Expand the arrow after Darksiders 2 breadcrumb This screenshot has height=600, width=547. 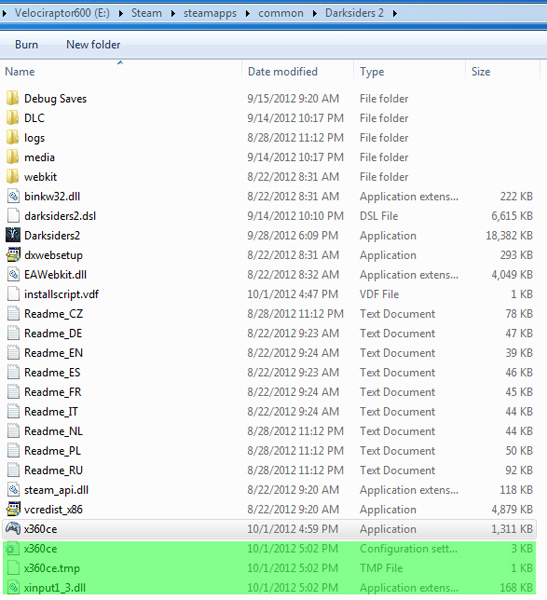(395, 13)
